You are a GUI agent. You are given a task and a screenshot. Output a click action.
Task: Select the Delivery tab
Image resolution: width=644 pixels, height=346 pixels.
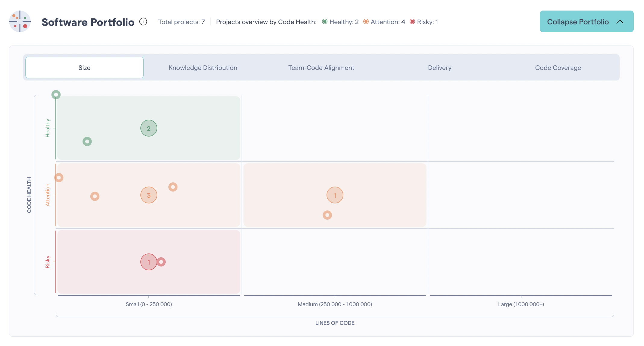pyautogui.click(x=439, y=68)
